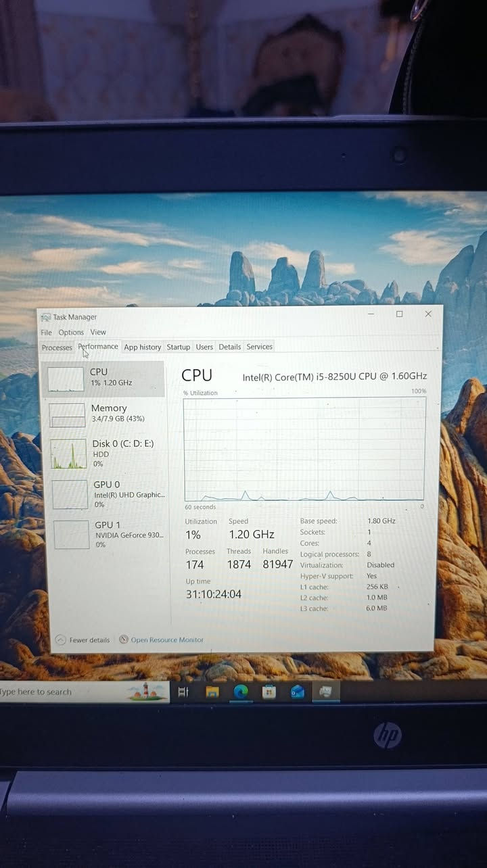Open Task View from the taskbar
Screen dimensions: 487x868
[x=183, y=692]
